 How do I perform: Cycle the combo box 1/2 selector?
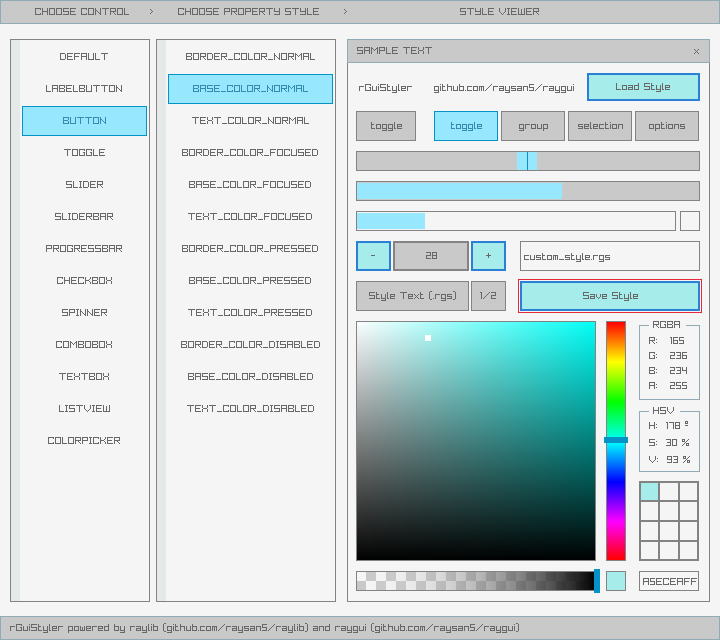point(488,296)
